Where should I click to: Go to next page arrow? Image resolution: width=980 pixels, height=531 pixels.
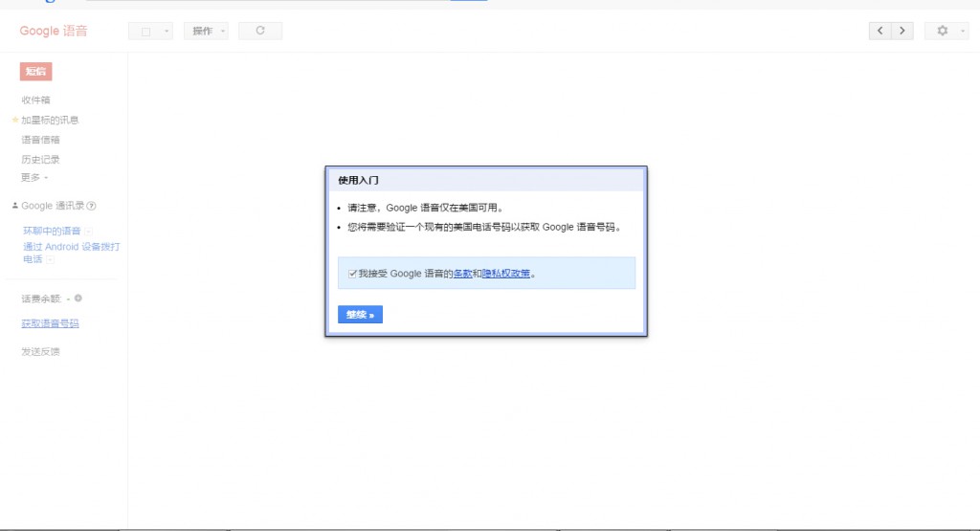coord(902,31)
